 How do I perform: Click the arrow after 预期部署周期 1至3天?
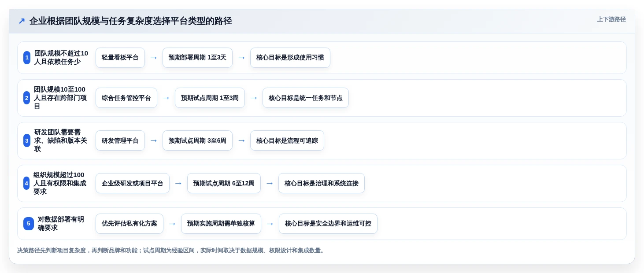coord(241,58)
